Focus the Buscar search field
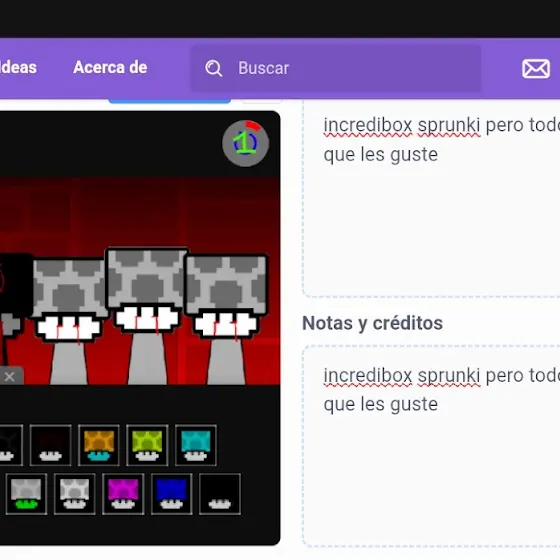Image resolution: width=560 pixels, height=560 pixels. click(x=336, y=68)
